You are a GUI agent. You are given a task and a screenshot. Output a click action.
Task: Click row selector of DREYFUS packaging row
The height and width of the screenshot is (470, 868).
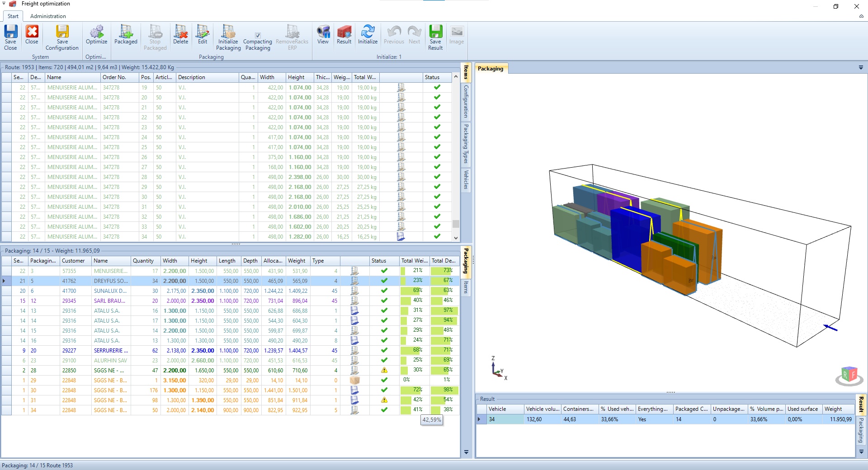click(x=6, y=281)
